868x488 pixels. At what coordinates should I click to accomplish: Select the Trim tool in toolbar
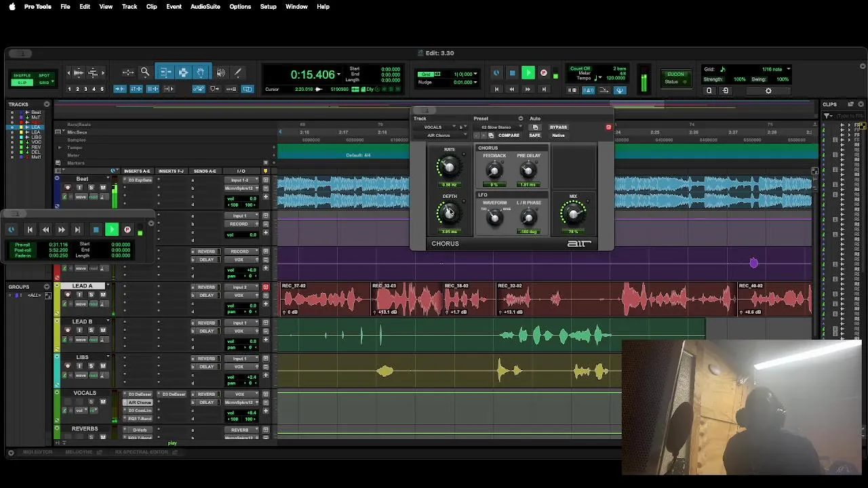tap(165, 72)
